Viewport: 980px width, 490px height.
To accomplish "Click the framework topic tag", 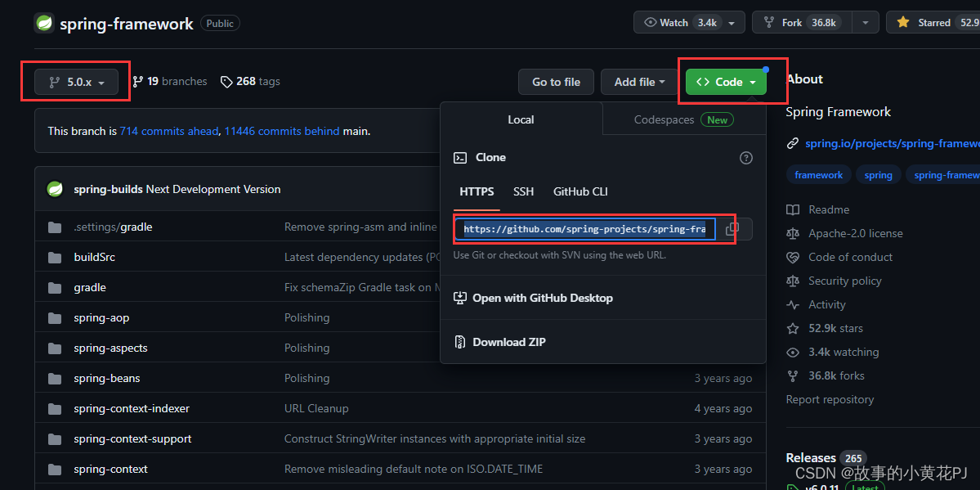I will [x=819, y=175].
